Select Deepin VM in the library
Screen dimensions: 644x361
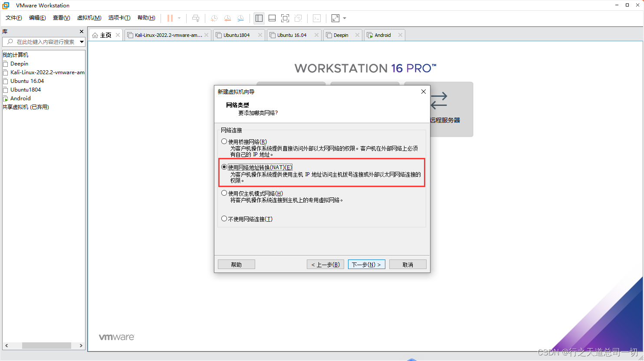click(19, 64)
